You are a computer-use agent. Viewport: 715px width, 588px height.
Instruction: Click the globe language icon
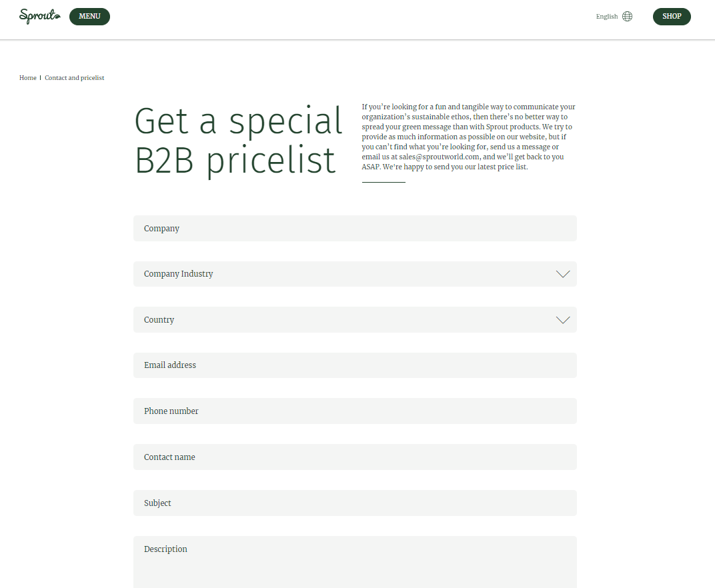(627, 17)
